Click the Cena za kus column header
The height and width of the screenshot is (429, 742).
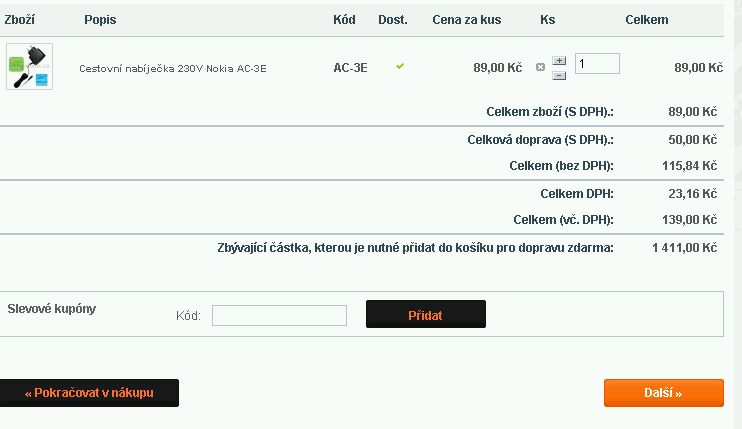[x=467, y=20]
